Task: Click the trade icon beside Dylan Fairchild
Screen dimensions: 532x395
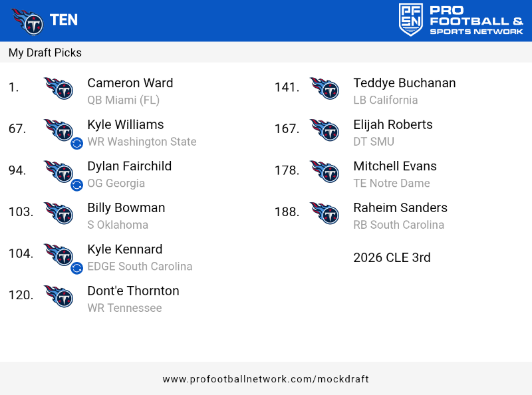Action: (76, 185)
